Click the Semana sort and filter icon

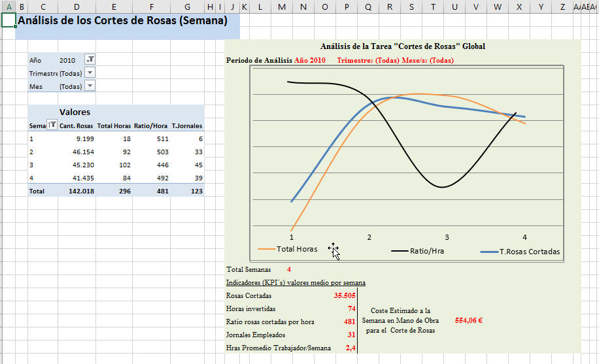click(x=52, y=125)
